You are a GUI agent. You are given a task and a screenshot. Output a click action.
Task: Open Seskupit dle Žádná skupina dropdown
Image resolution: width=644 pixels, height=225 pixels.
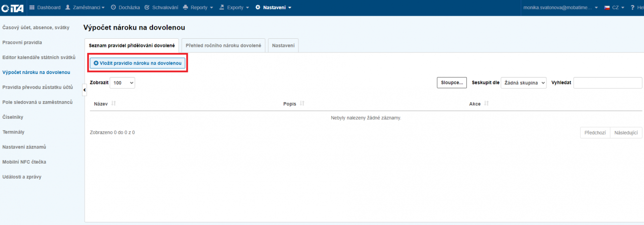(x=523, y=83)
